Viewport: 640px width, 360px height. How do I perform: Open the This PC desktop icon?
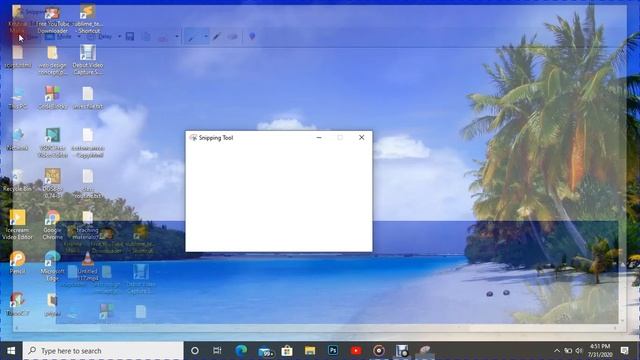pos(18,98)
